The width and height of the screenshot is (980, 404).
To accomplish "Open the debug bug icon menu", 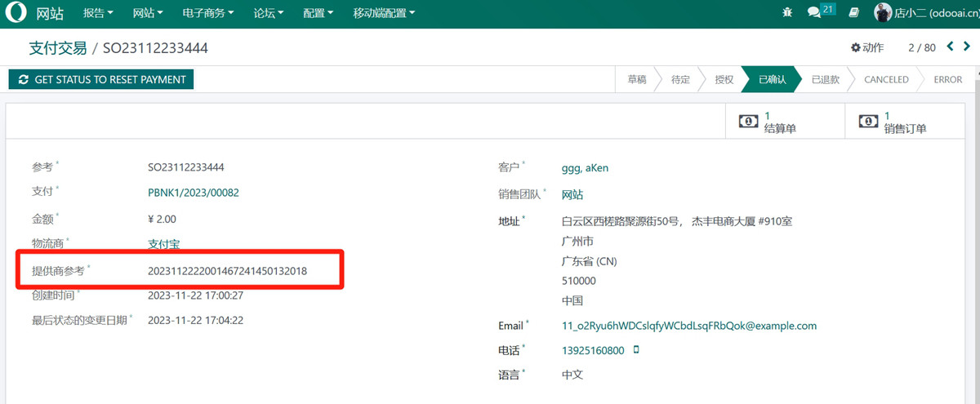I will [x=787, y=13].
